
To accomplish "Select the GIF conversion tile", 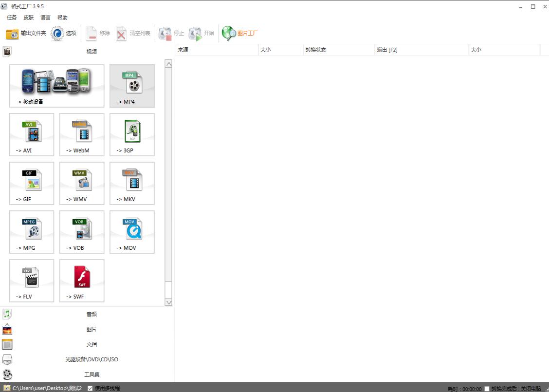I will (32, 183).
